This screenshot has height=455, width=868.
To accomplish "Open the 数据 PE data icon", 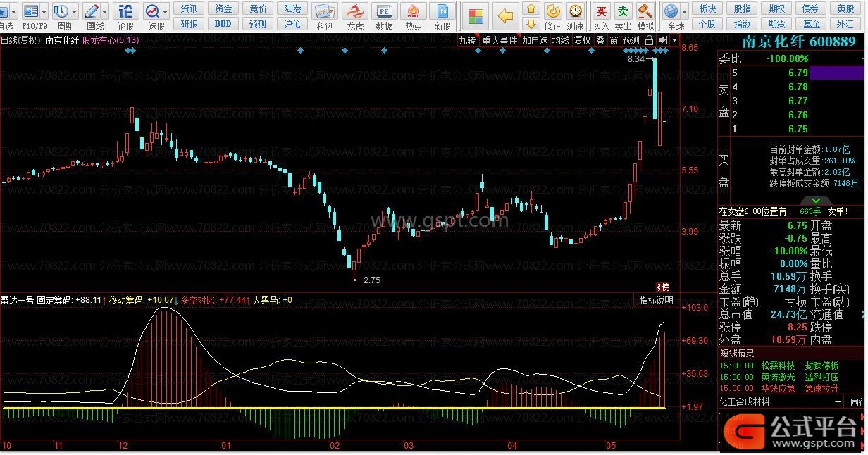I will [x=384, y=11].
